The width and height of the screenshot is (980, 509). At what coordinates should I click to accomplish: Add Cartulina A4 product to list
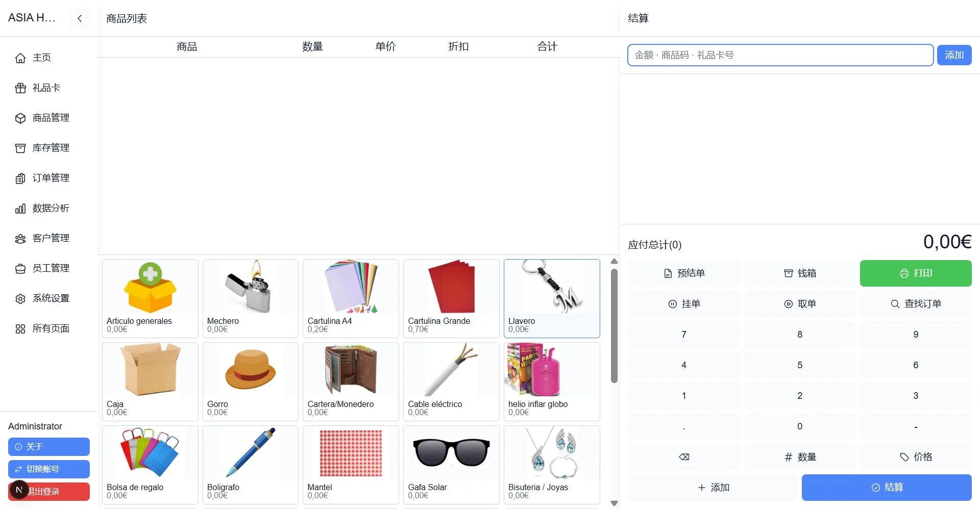pos(351,298)
